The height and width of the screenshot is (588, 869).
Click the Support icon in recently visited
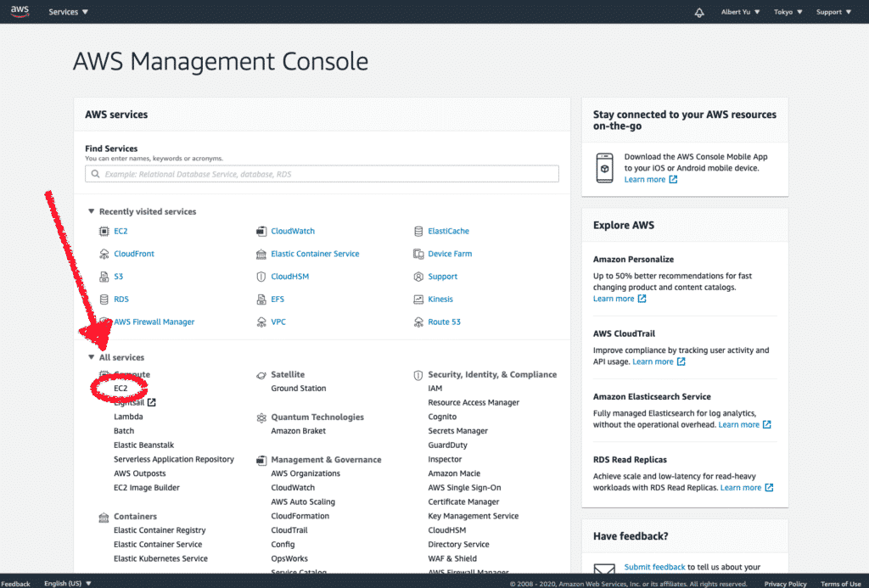(x=418, y=277)
